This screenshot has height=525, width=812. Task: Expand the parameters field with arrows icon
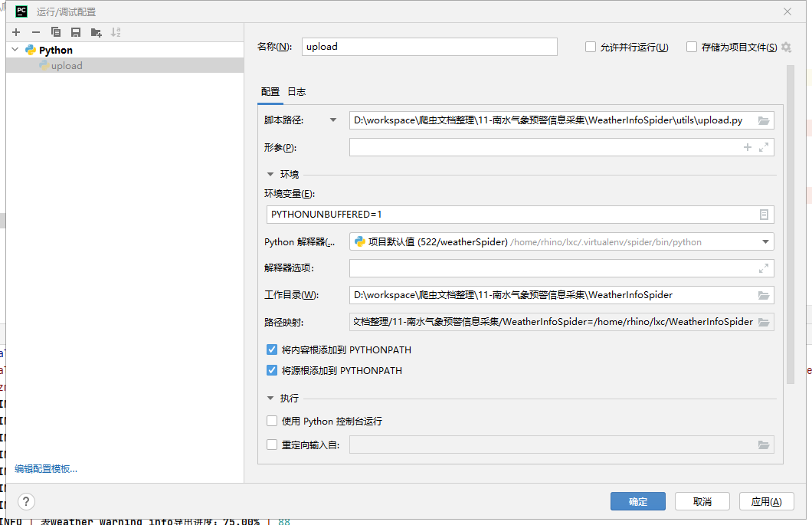[763, 147]
